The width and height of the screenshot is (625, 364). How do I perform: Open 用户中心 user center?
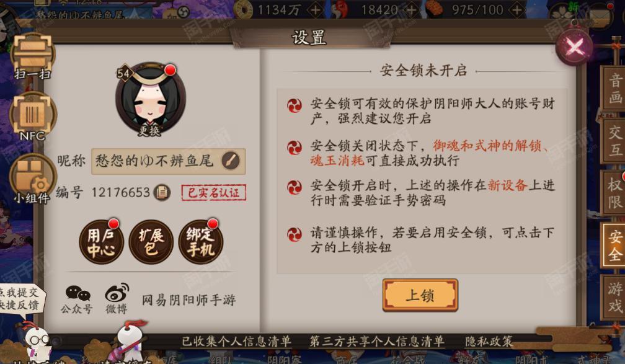click(101, 242)
